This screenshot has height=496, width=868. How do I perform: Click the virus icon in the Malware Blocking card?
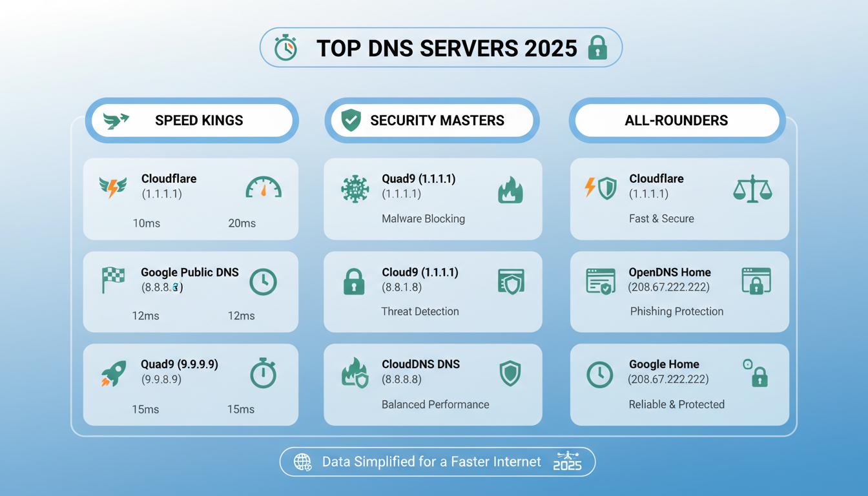coord(355,189)
